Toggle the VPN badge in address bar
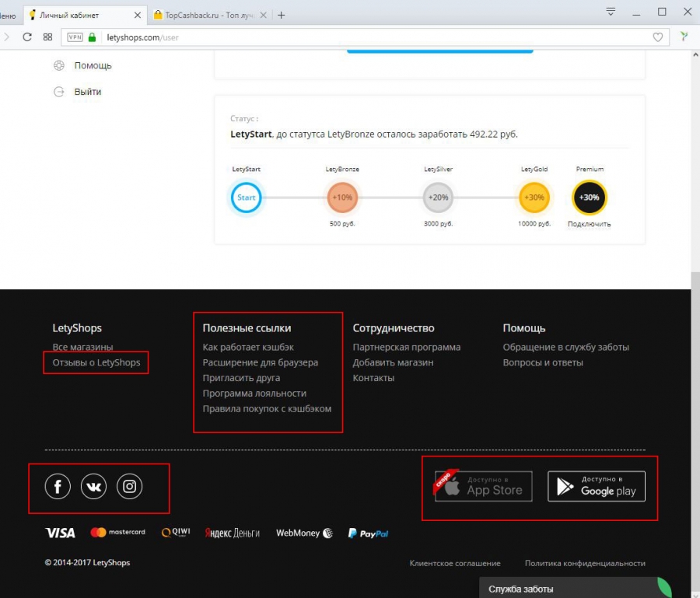The image size is (700, 598). [75, 37]
